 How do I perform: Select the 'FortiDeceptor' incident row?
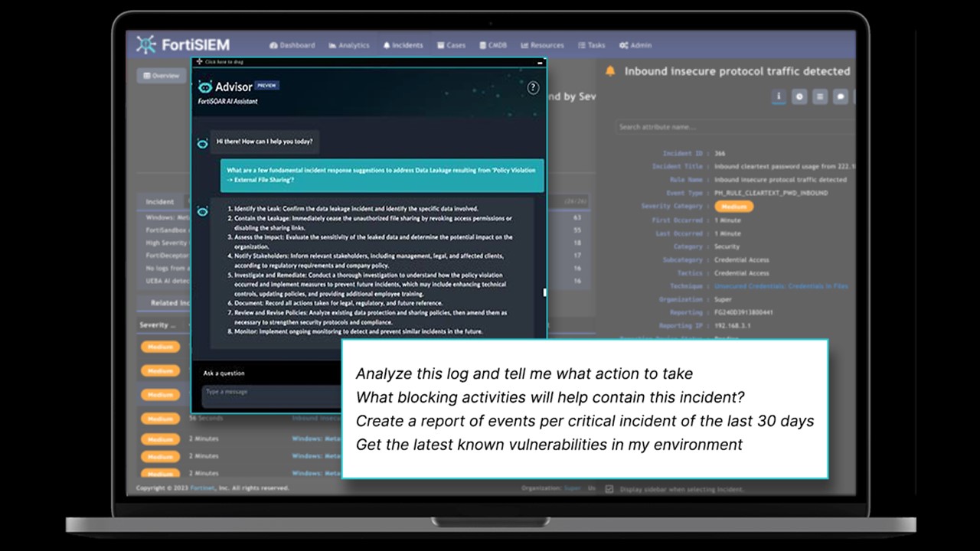168,256
